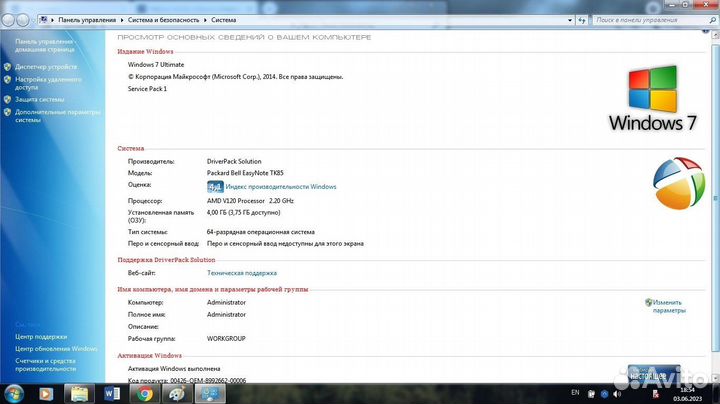720x404 pixels.
Task: Open 'Диспетчер устройств' in the sidebar
Action: 46,67
